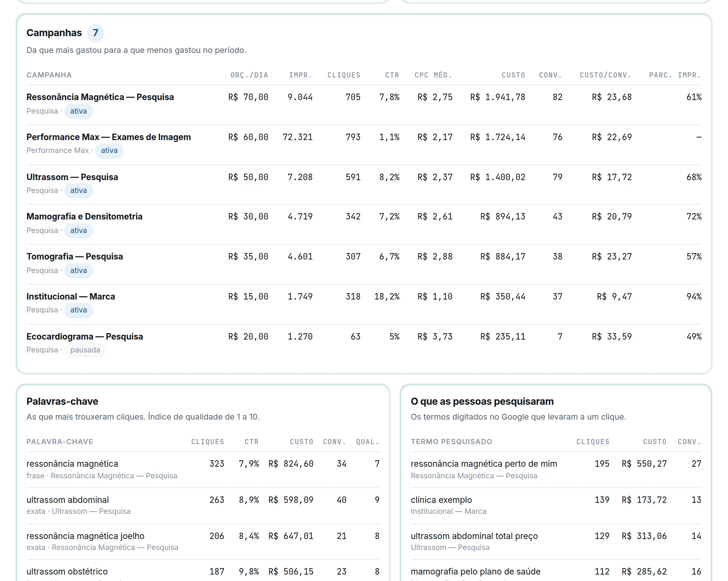The width and height of the screenshot is (728, 581).
Task: Open campaign Ressonância Magnética — Pesquisa
Action: pos(100,97)
